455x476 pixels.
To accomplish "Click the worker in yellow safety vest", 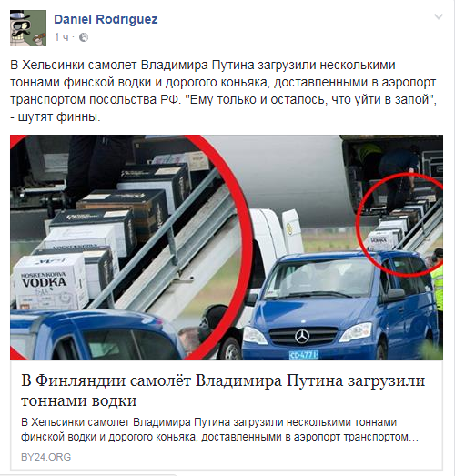I will [437, 282].
